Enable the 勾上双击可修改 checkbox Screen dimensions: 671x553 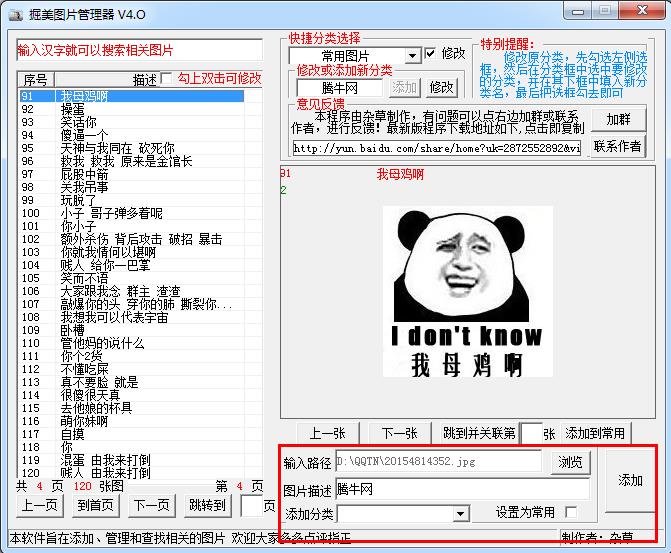click(x=167, y=78)
